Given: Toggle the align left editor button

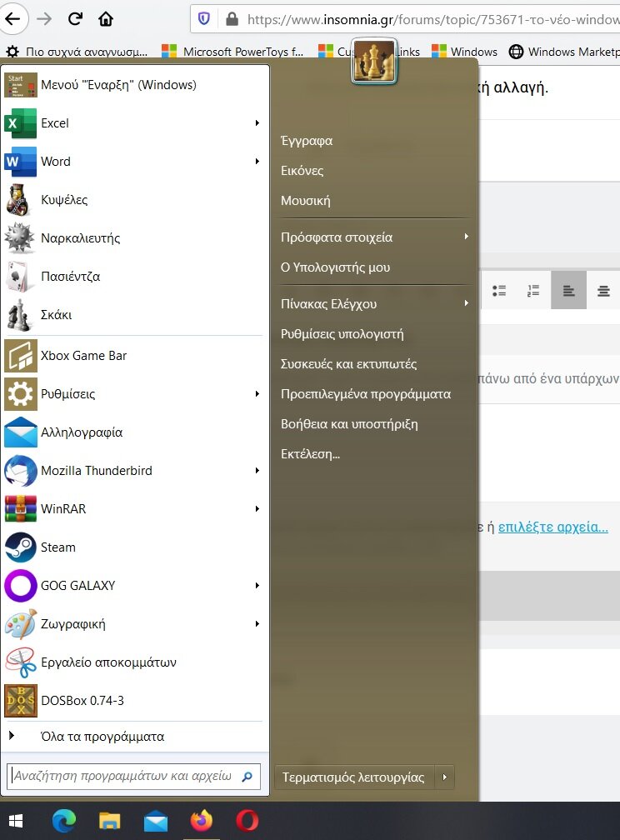Looking at the screenshot, I should (x=568, y=290).
